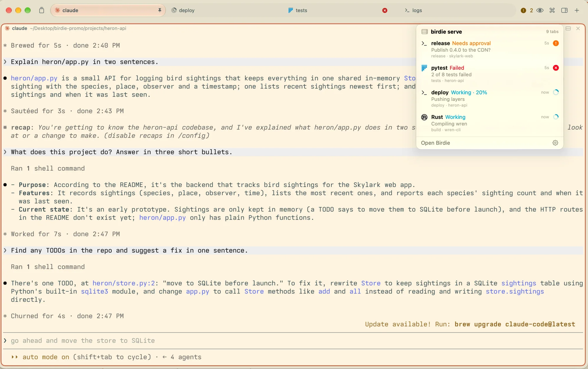Screen dimensions: 588x369
Task: Click the sqlite3 module link
Action: point(95,291)
